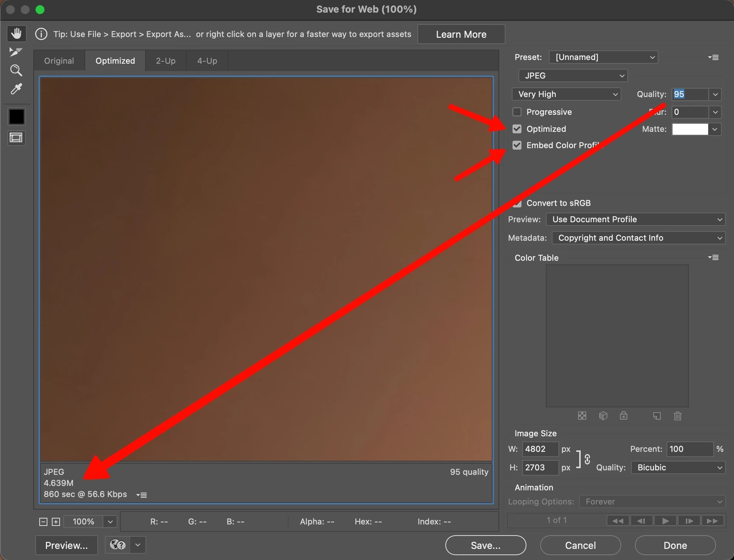
Task: Uncheck the Optimized checkbox
Action: click(517, 129)
